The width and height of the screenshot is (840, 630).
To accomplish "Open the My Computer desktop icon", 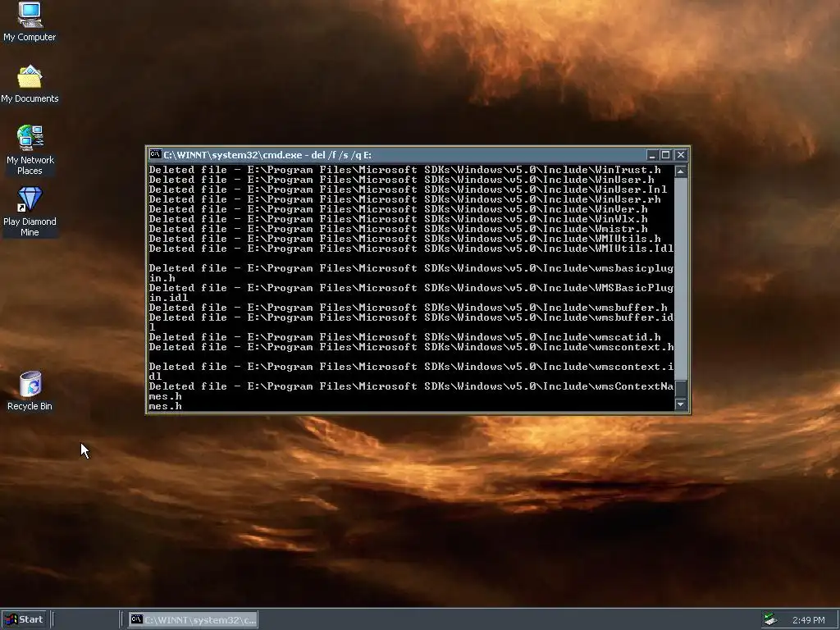I will 30,21.
